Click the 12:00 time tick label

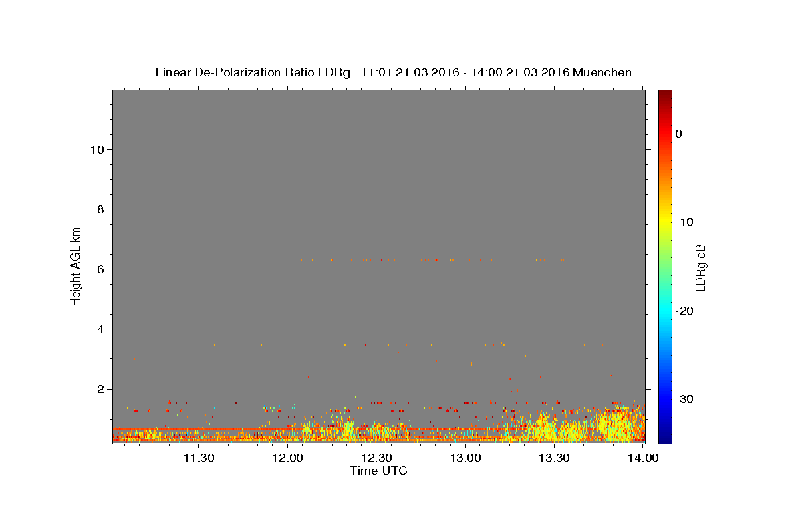tap(288, 458)
